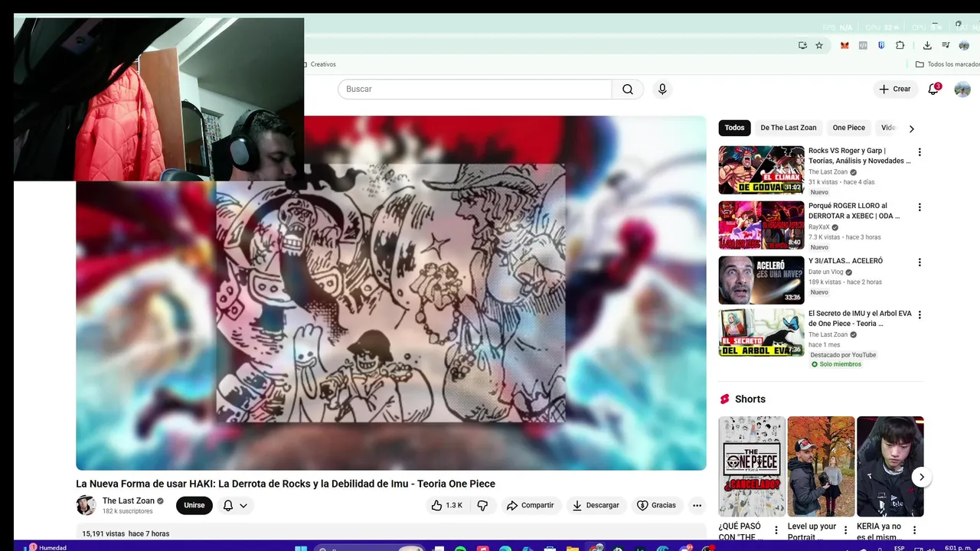The height and width of the screenshot is (551, 980).
Task: Open the browser profile avatar
Action: 964,45
